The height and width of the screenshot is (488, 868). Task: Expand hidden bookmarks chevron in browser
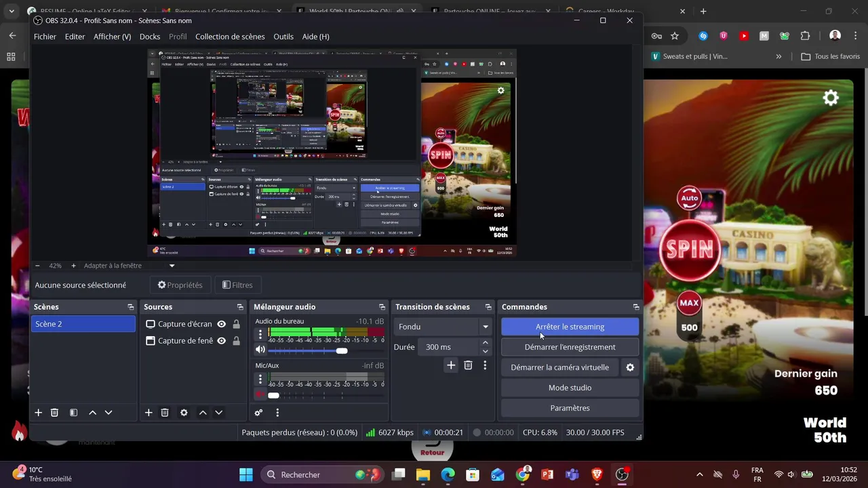tap(778, 56)
